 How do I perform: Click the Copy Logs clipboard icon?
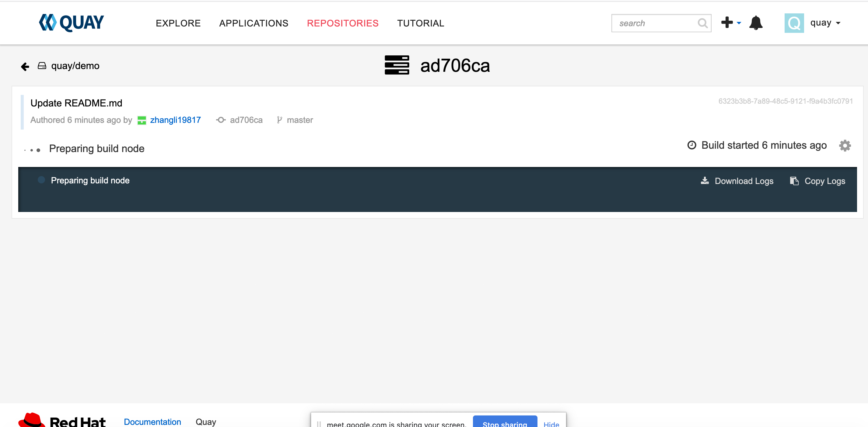[x=794, y=181]
